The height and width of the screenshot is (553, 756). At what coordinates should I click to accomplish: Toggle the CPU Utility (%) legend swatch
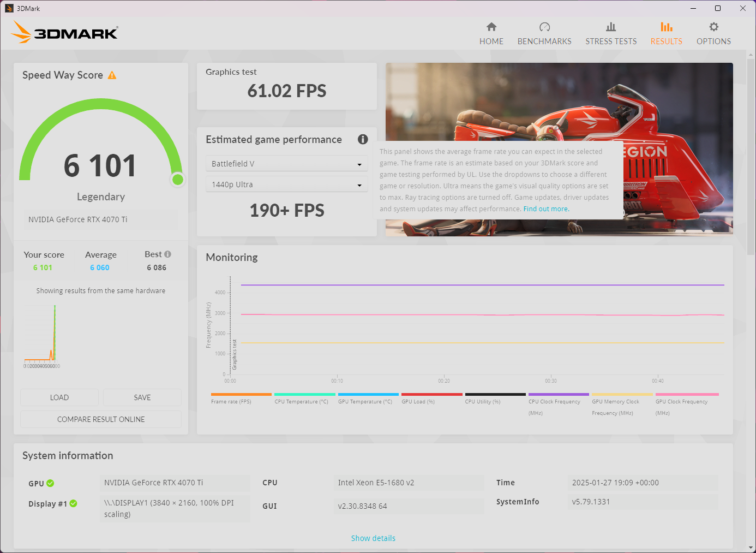click(495, 394)
